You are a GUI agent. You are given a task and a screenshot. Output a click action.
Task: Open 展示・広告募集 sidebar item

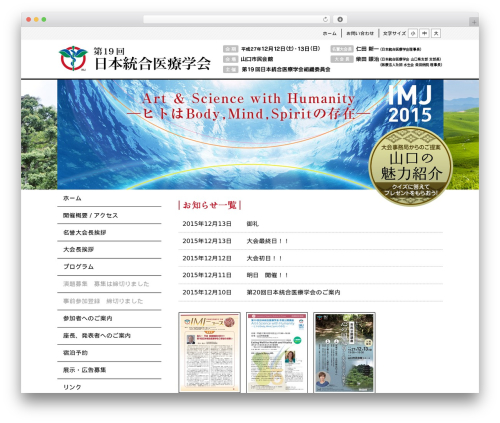[109, 370]
